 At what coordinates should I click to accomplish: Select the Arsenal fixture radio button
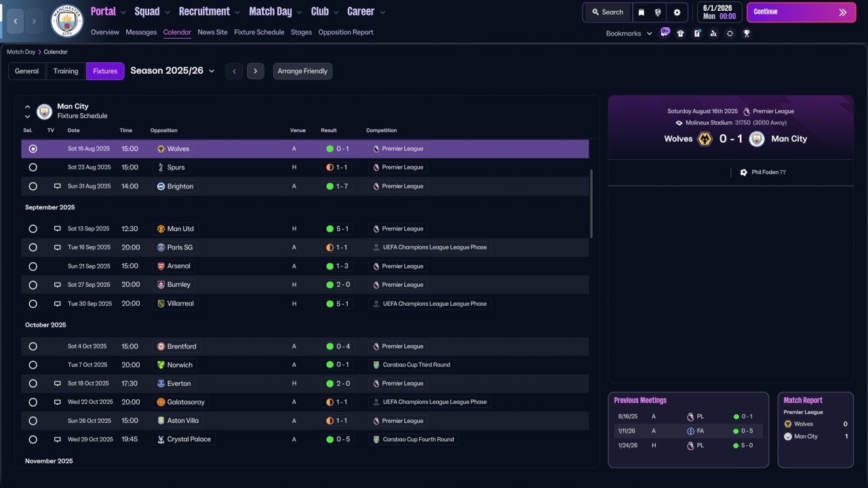pyautogui.click(x=33, y=266)
